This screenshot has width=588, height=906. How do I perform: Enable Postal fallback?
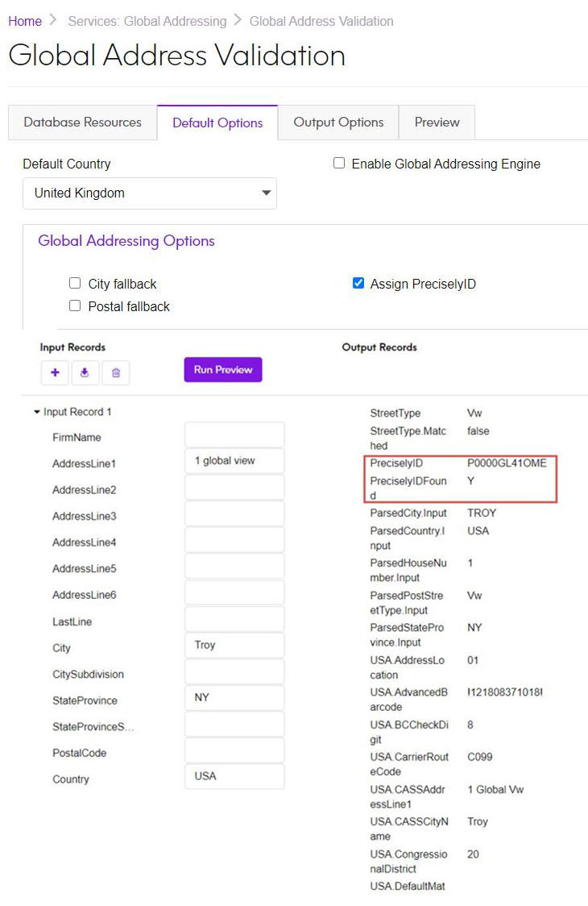75,305
